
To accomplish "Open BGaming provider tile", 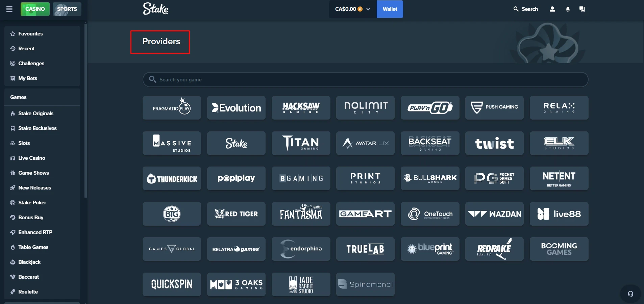I will 301,178.
